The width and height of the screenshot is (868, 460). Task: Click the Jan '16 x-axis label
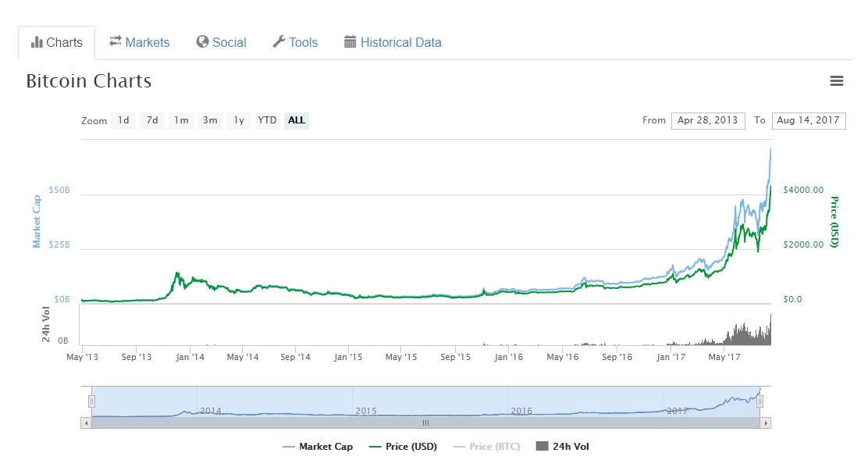pyautogui.click(x=508, y=357)
